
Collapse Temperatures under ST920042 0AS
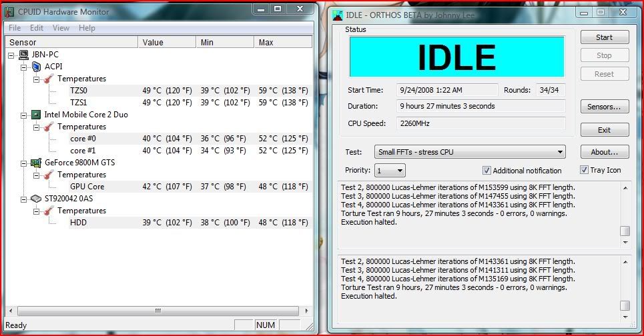click(x=37, y=211)
